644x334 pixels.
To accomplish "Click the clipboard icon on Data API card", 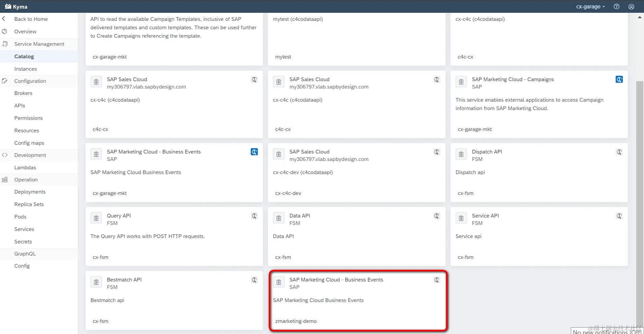I will point(279,218).
